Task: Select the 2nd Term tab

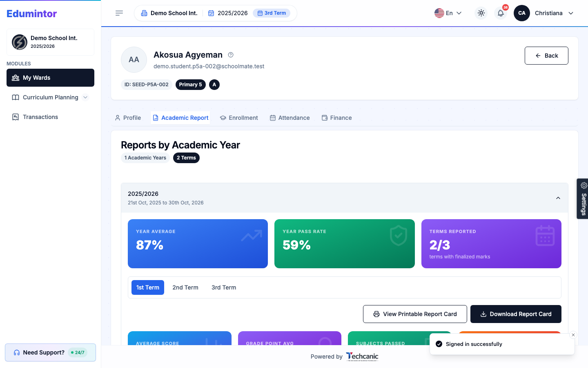Action: (x=185, y=287)
